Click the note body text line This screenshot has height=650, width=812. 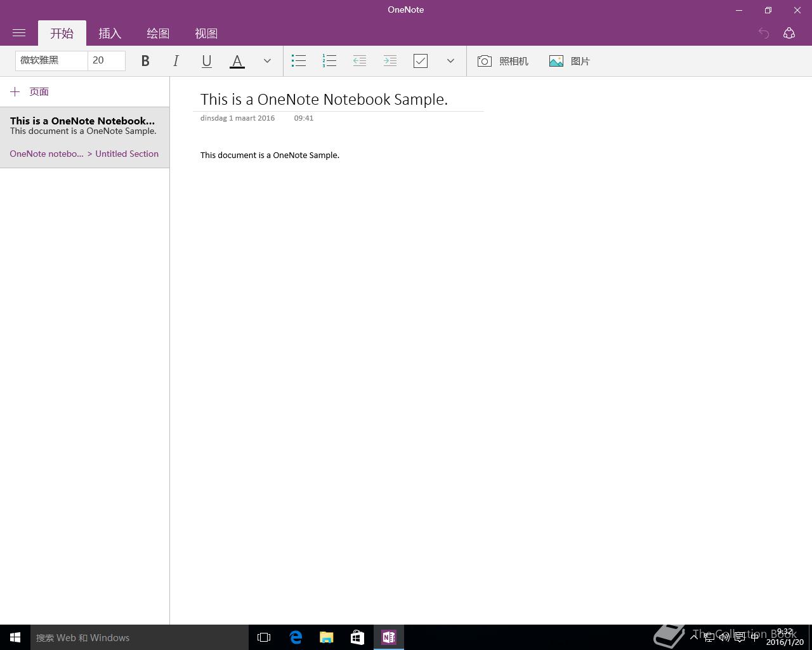point(270,155)
